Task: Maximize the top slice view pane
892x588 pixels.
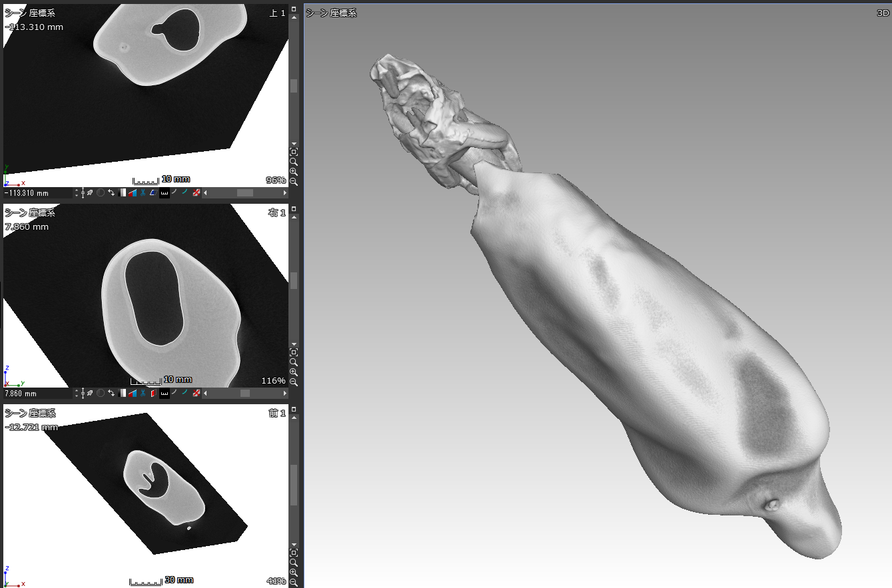Action: (x=294, y=9)
